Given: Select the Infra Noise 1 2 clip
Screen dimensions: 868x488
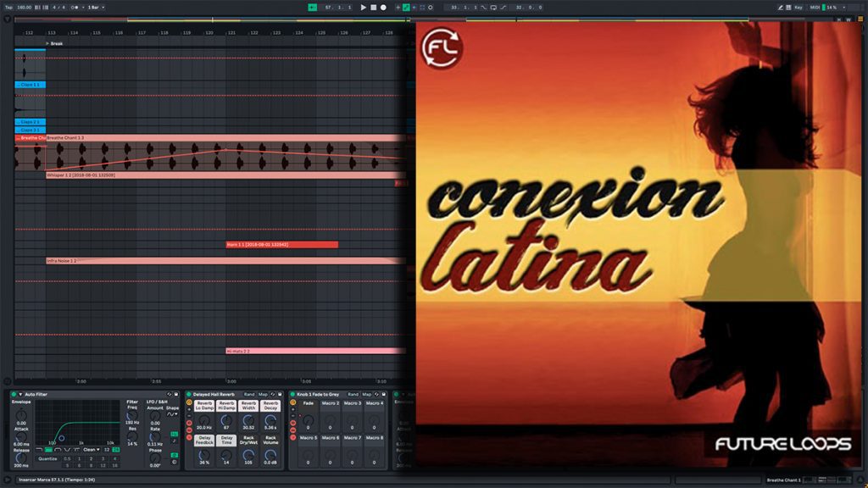Looking at the screenshot, I should (225, 261).
